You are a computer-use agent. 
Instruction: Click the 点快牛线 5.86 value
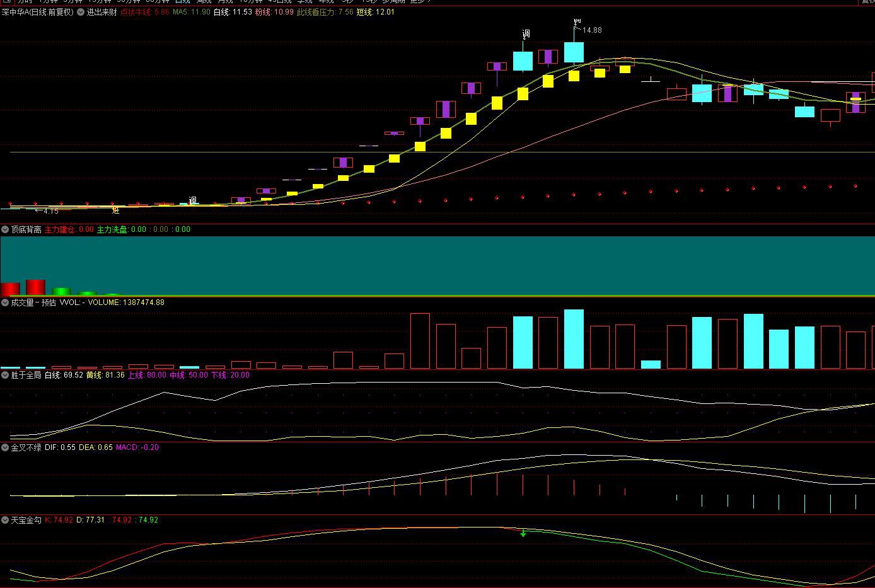145,12
